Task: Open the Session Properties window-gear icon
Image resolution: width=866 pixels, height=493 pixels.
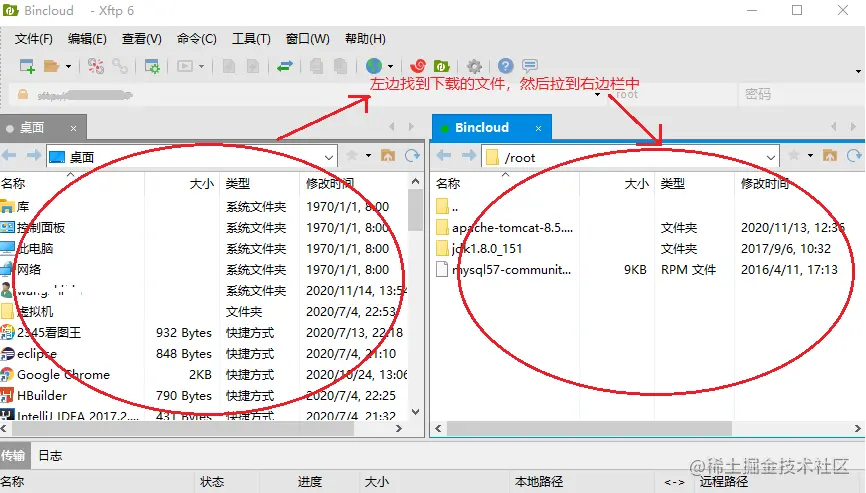Action: point(152,66)
